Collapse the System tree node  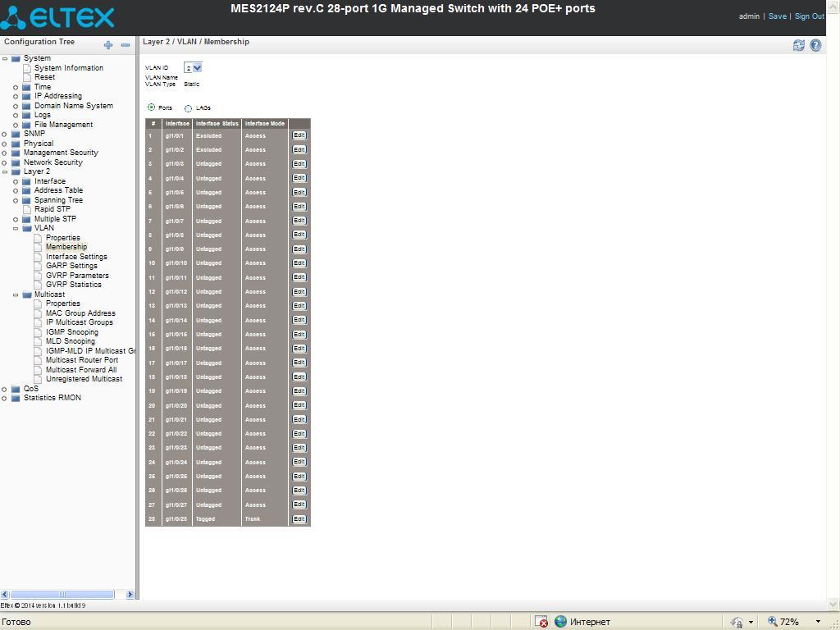pos(5,58)
